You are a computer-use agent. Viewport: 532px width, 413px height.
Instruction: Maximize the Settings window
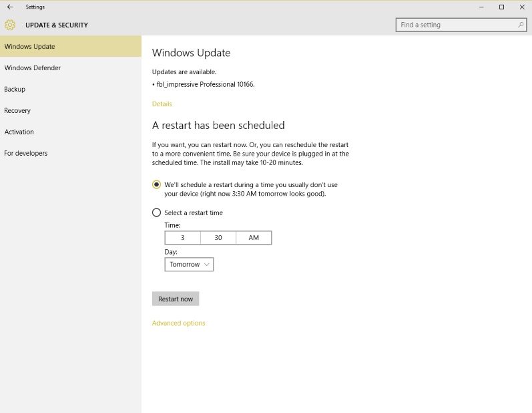point(501,7)
